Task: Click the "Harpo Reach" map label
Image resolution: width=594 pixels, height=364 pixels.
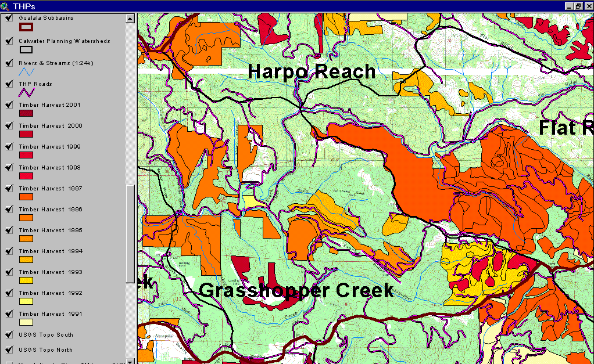Action: tap(312, 71)
